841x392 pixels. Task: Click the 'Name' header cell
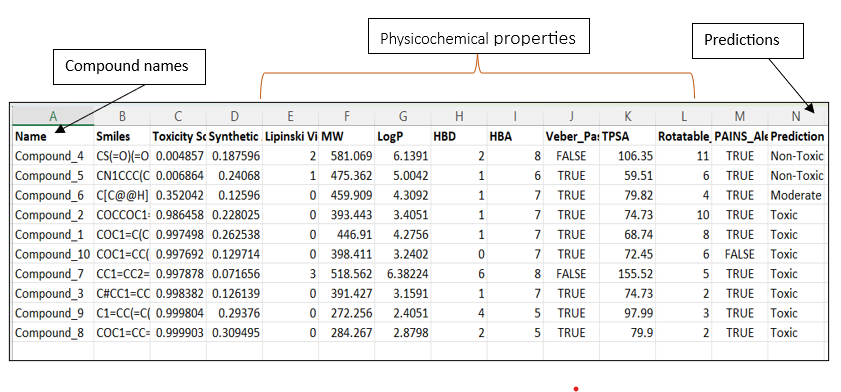click(x=53, y=136)
